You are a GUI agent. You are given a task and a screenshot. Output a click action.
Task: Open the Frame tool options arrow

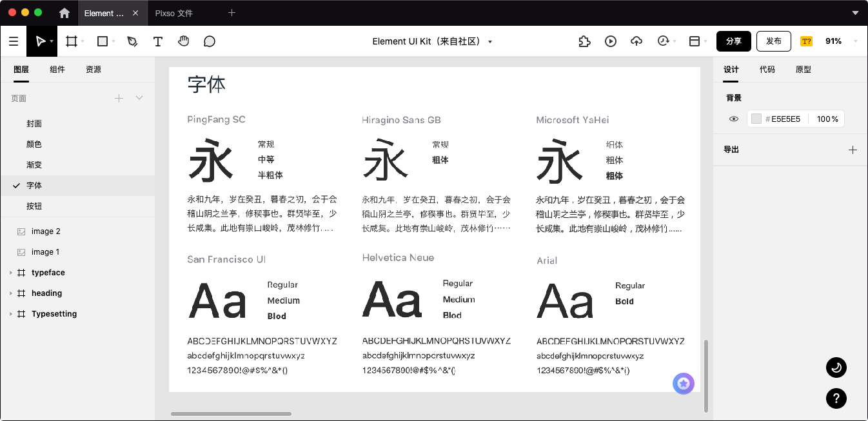(83, 41)
